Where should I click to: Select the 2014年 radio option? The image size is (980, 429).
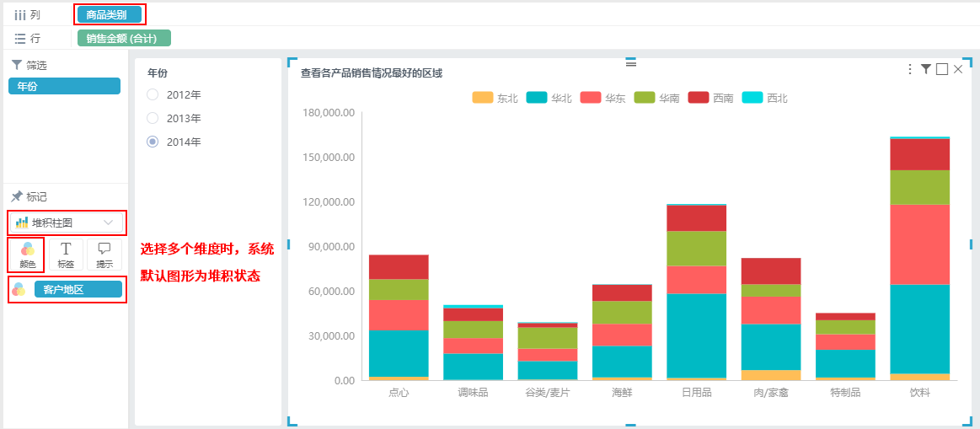click(x=153, y=142)
